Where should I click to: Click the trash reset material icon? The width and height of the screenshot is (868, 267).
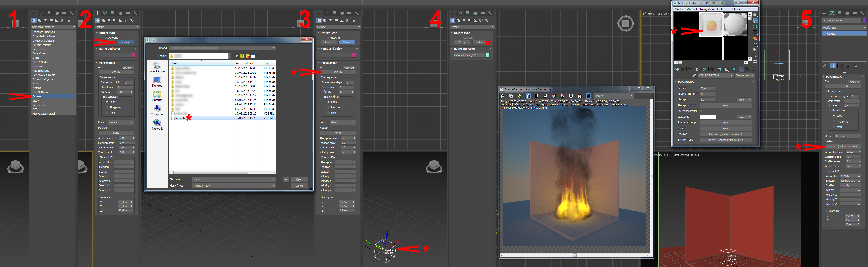point(697,69)
